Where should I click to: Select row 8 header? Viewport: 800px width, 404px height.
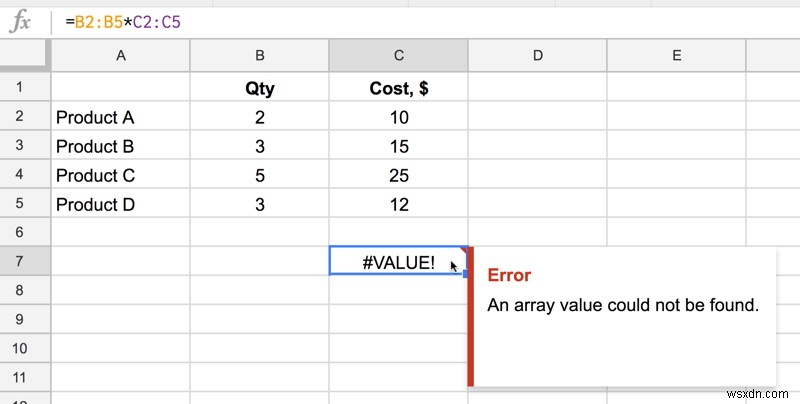(x=26, y=290)
